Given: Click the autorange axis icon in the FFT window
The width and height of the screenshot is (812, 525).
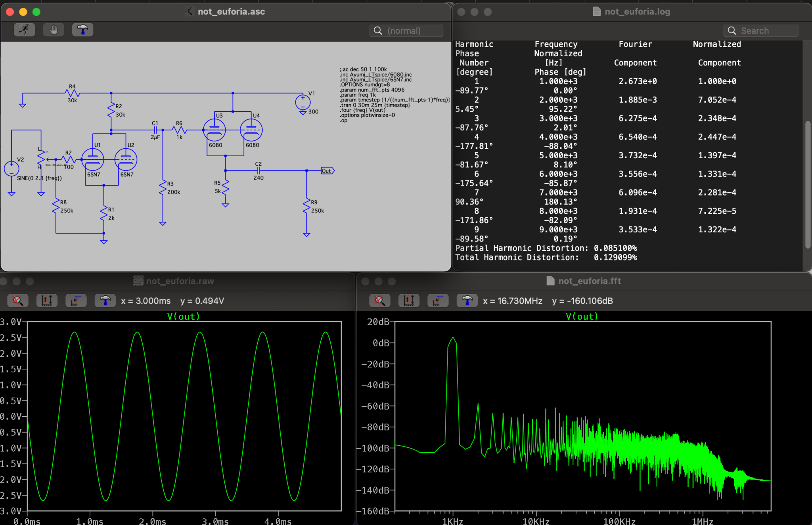Looking at the screenshot, I should 409,301.
